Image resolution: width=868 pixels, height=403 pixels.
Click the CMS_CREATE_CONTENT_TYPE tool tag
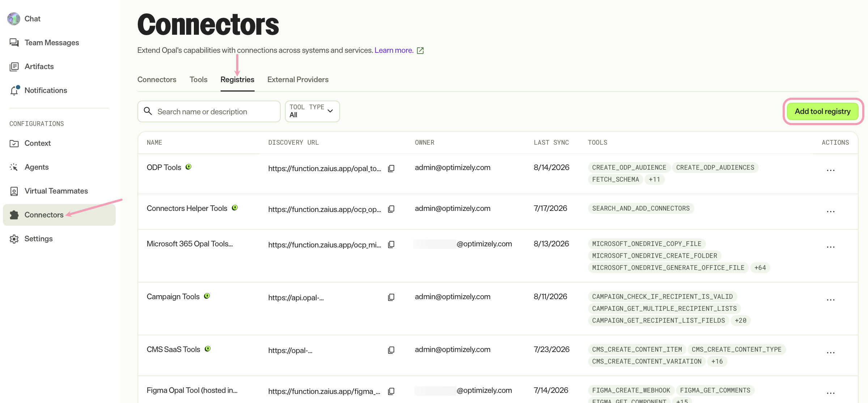[x=737, y=349]
